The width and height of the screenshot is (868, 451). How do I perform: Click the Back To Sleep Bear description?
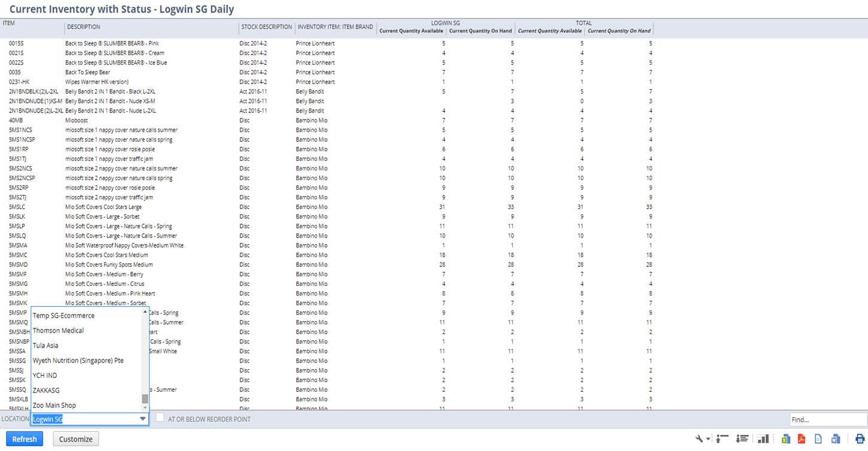point(88,72)
